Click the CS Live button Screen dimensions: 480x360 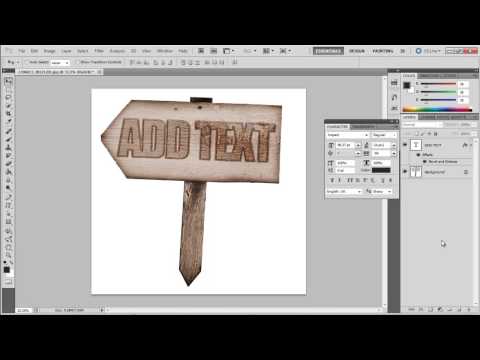point(428,51)
